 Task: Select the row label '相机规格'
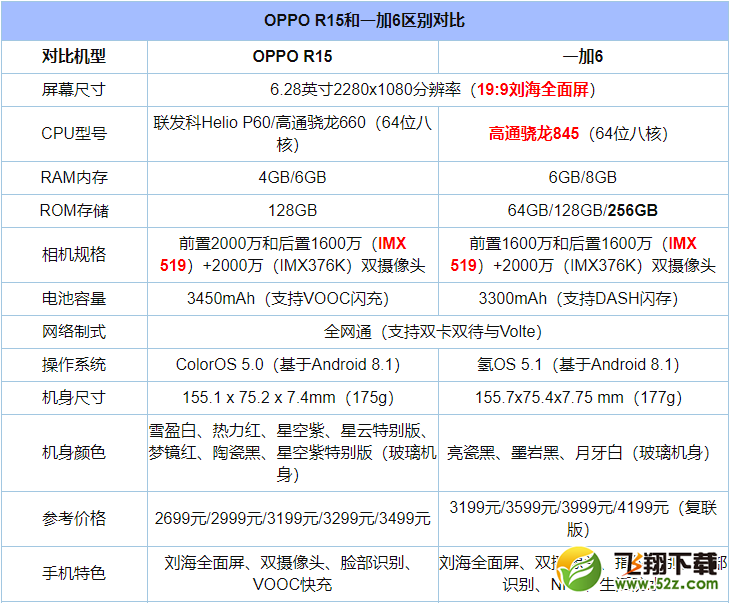point(74,255)
